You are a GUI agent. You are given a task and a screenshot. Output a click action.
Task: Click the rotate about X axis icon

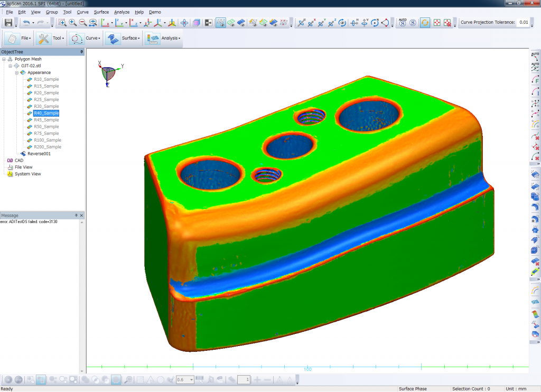click(311, 23)
